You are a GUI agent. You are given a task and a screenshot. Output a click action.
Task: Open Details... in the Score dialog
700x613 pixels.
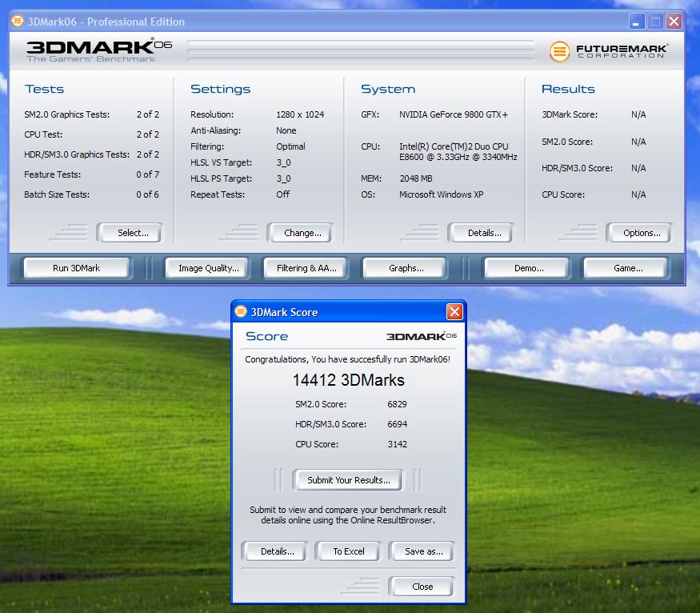275,551
